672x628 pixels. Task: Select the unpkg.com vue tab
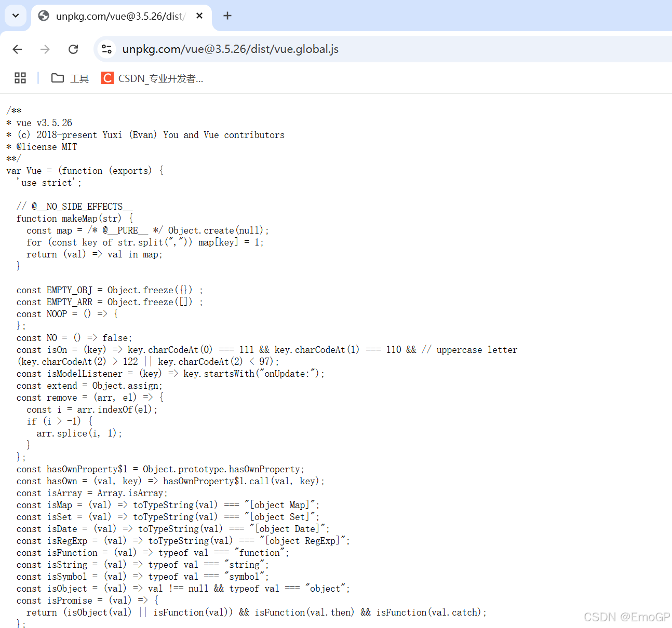(122, 16)
